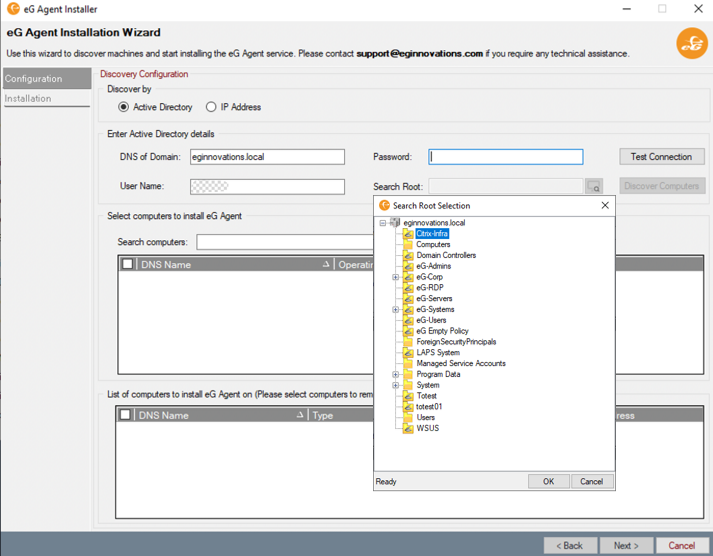Click the LAPS System folder icon
Viewport: 713px width, 556px height.
(x=408, y=353)
